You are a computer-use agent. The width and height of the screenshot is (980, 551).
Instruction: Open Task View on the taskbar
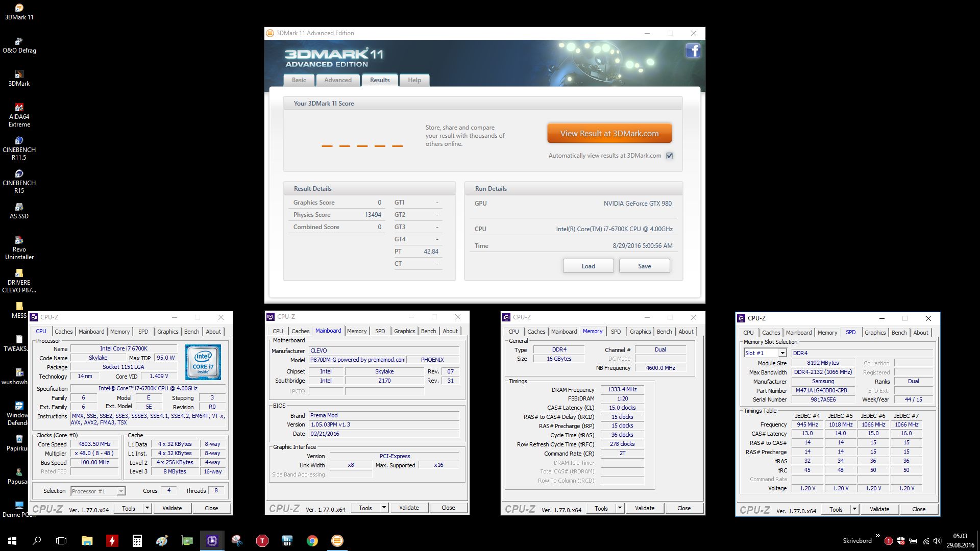61,540
